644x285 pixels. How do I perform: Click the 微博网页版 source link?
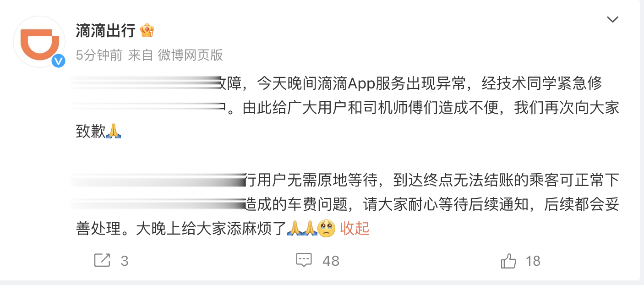191,55
